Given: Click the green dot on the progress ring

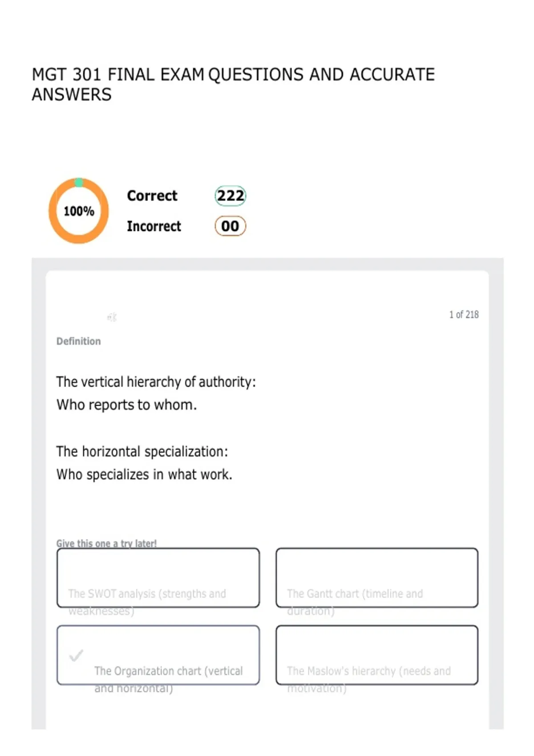Looking at the screenshot, I should (x=79, y=182).
